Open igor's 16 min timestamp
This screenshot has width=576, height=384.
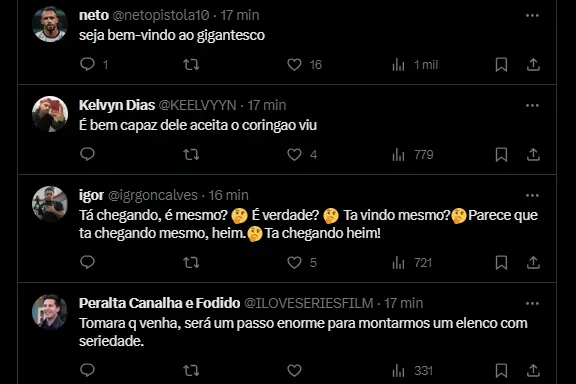click(x=228, y=195)
